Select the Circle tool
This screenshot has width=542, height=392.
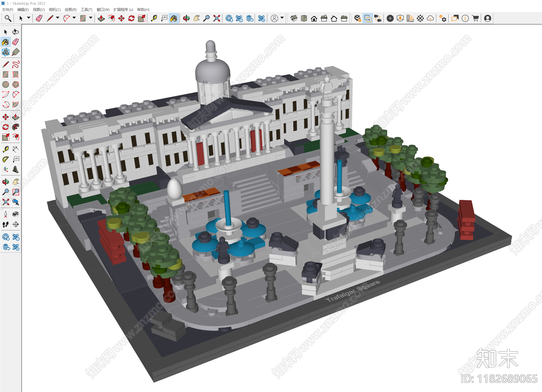tap(6, 85)
